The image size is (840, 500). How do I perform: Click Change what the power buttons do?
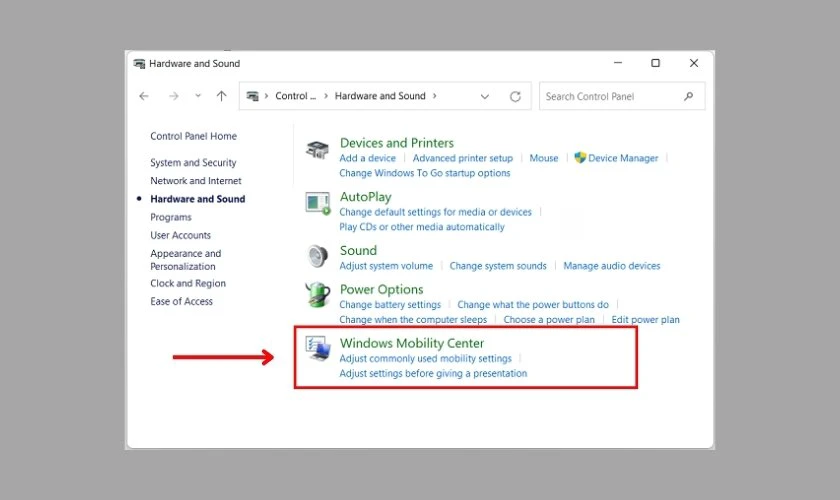[533, 304]
